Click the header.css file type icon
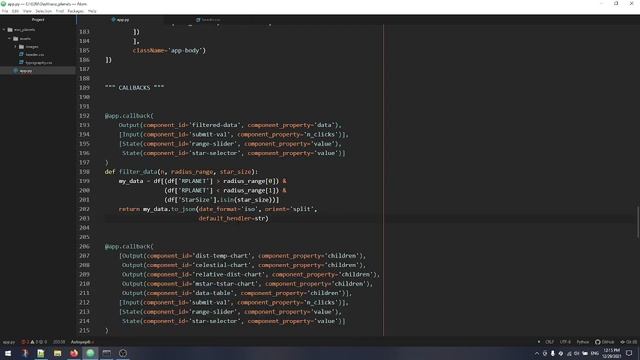 22,54
